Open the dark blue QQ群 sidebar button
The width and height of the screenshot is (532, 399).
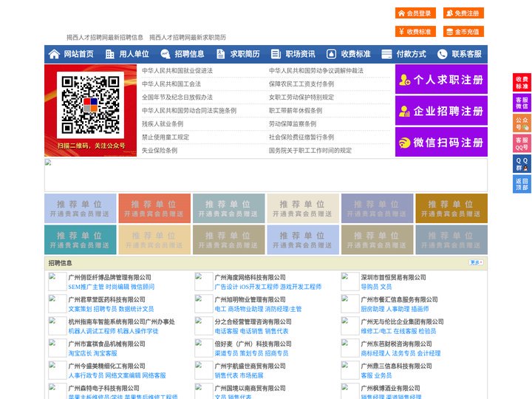(x=522, y=164)
